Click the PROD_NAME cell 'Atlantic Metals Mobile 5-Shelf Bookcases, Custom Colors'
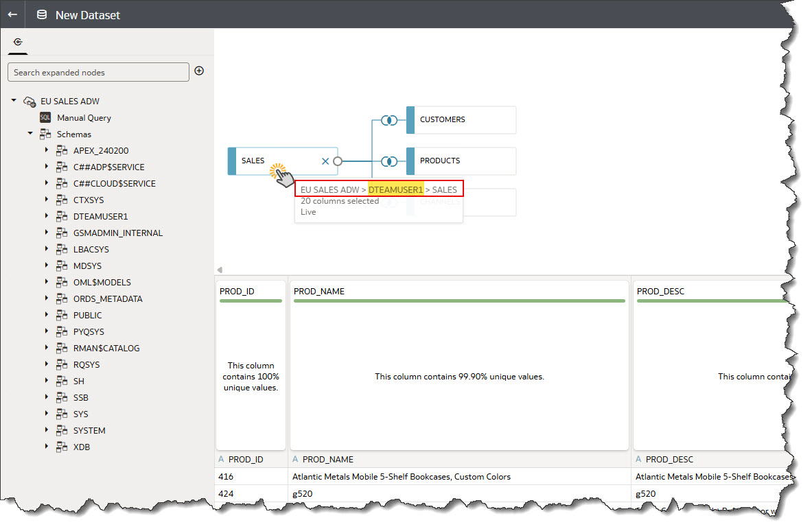Image resolution: width=812 pixels, height=529 pixels. (459, 477)
